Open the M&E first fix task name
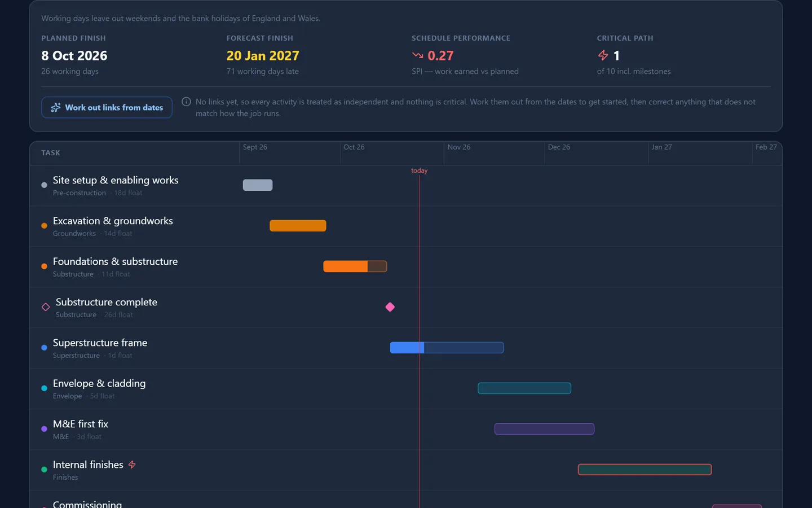812x508 pixels. [81, 424]
